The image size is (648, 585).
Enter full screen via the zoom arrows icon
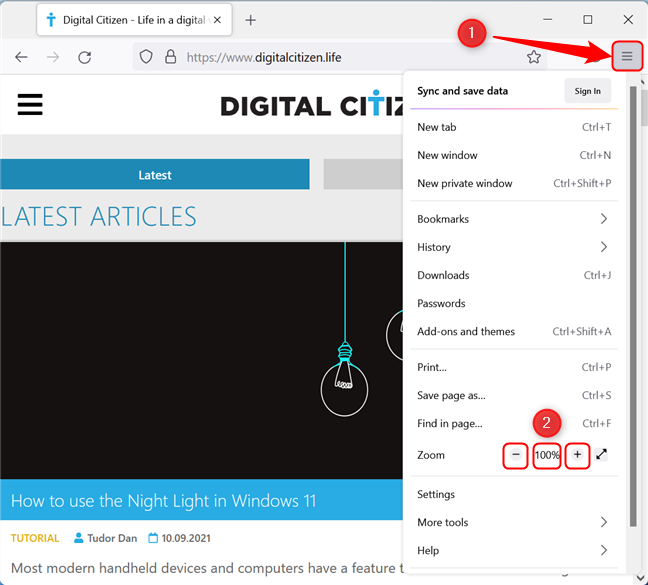coord(601,455)
